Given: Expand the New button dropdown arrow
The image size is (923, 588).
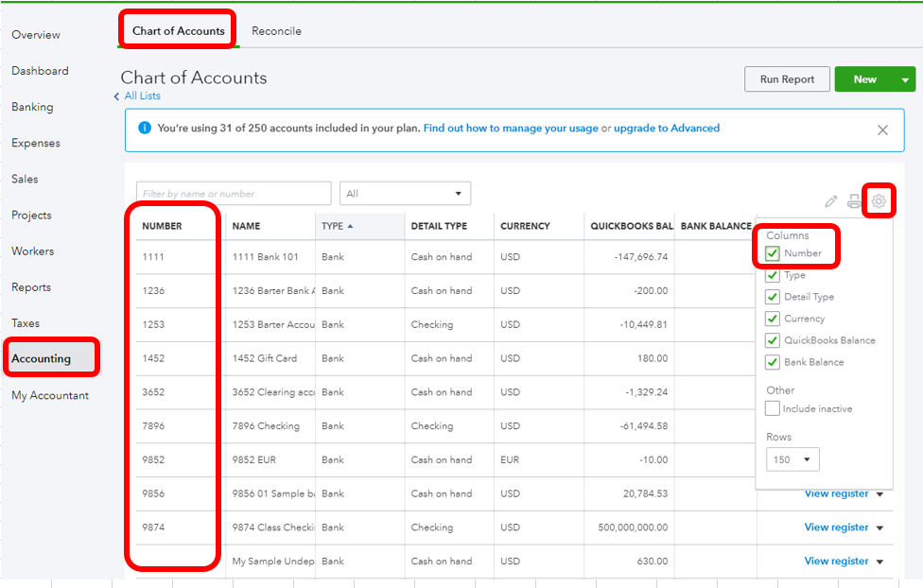Looking at the screenshot, I should point(905,79).
